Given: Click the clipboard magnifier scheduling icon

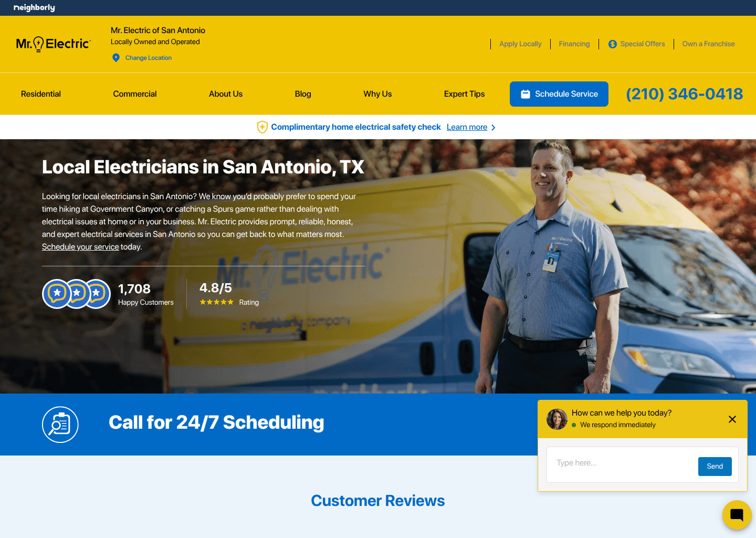Looking at the screenshot, I should tap(60, 425).
